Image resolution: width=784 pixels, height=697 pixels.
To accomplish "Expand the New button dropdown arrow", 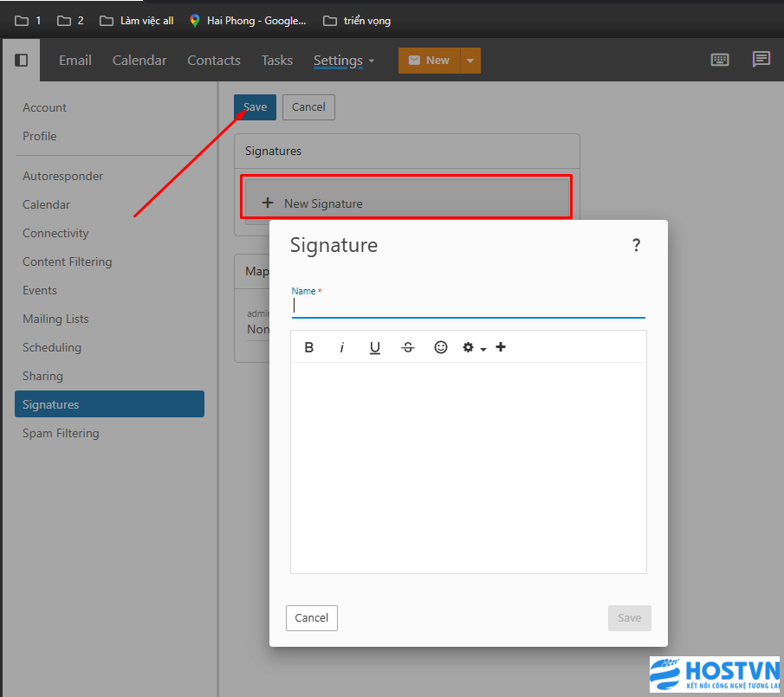I will (470, 61).
